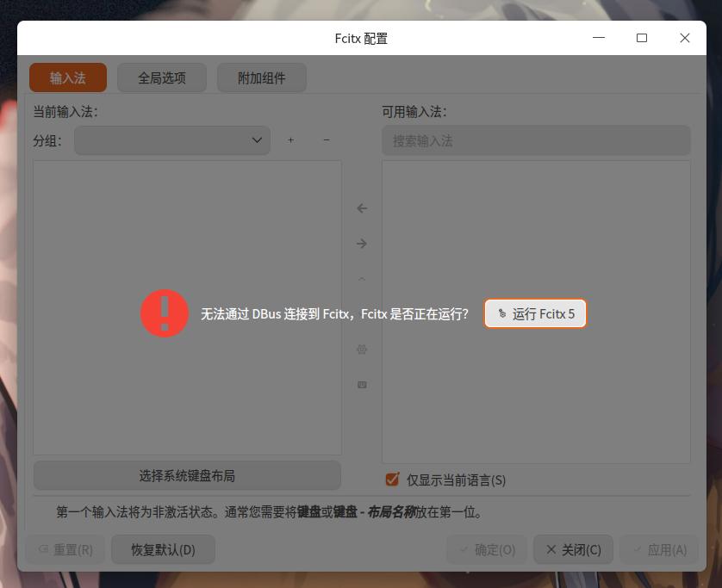Screen dimensions: 722x588
Task: Click the 可用输入法 label
Action: [414, 112]
